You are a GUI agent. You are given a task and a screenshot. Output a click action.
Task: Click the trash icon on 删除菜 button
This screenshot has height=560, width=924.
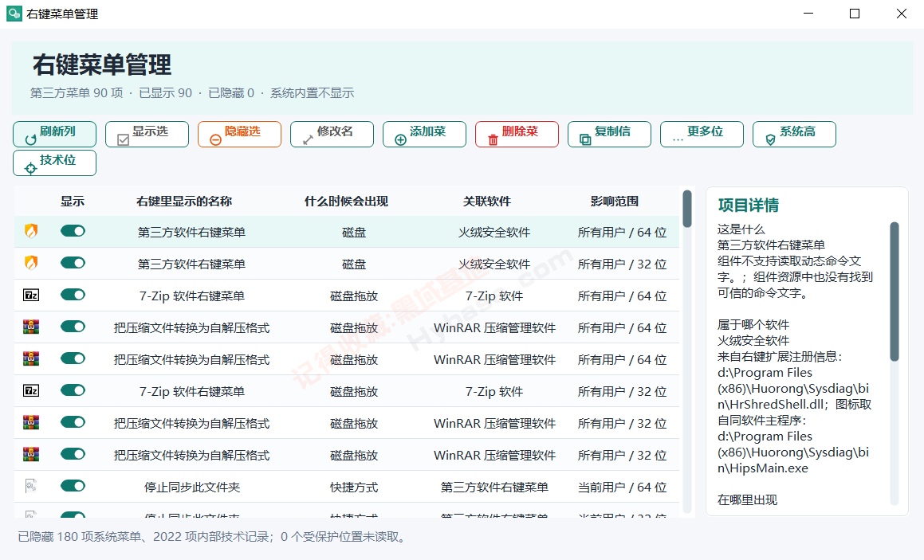pos(493,139)
